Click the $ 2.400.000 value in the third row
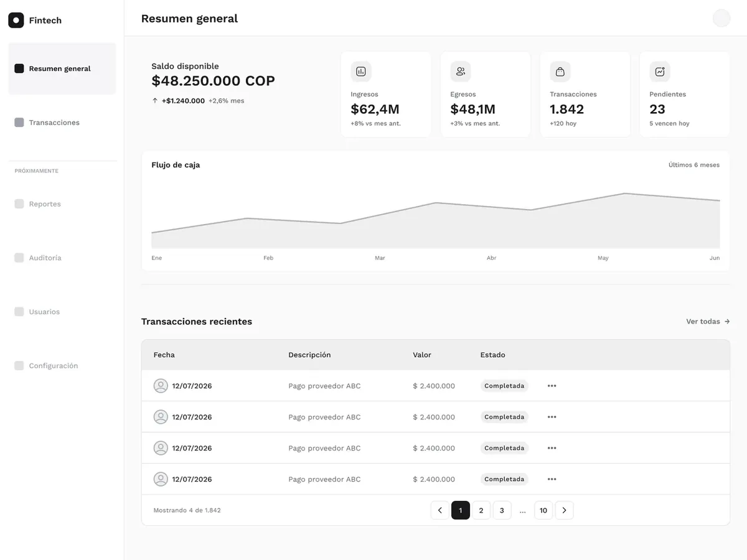747x560 pixels. (x=434, y=448)
